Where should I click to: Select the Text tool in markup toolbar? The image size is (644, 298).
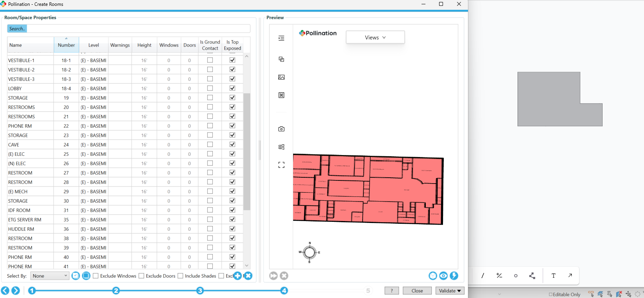pyautogui.click(x=553, y=275)
